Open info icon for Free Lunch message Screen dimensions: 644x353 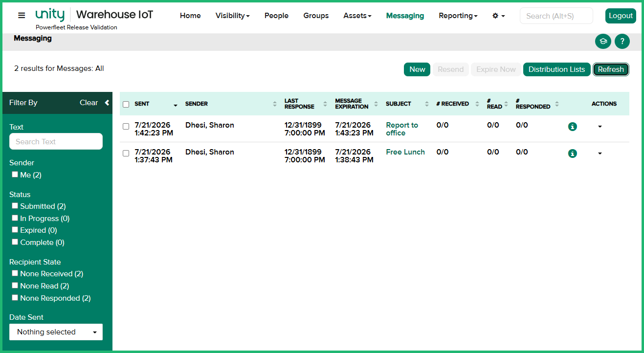point(573,154)
